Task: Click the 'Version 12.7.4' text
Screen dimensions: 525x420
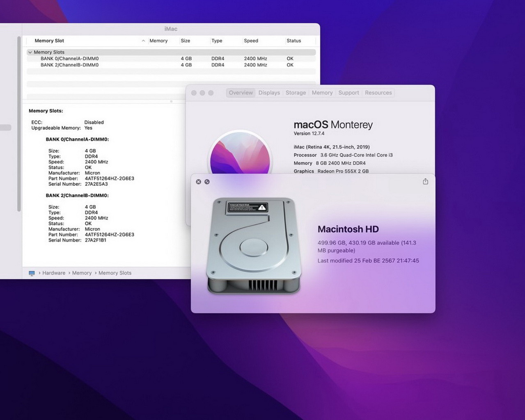Action: tap(309, 134)
